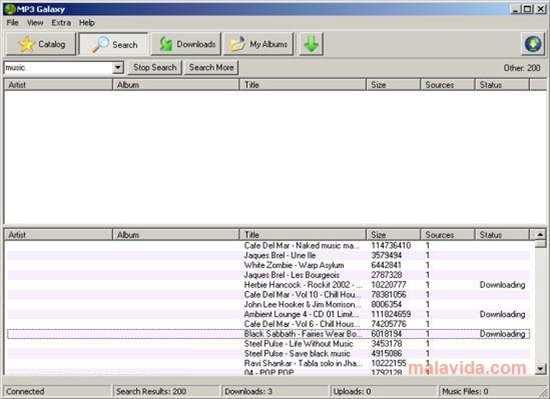Click the MP3 Galaxy title bar icon
The height and width of the screenshot is (399, 550).
(10, 9)
